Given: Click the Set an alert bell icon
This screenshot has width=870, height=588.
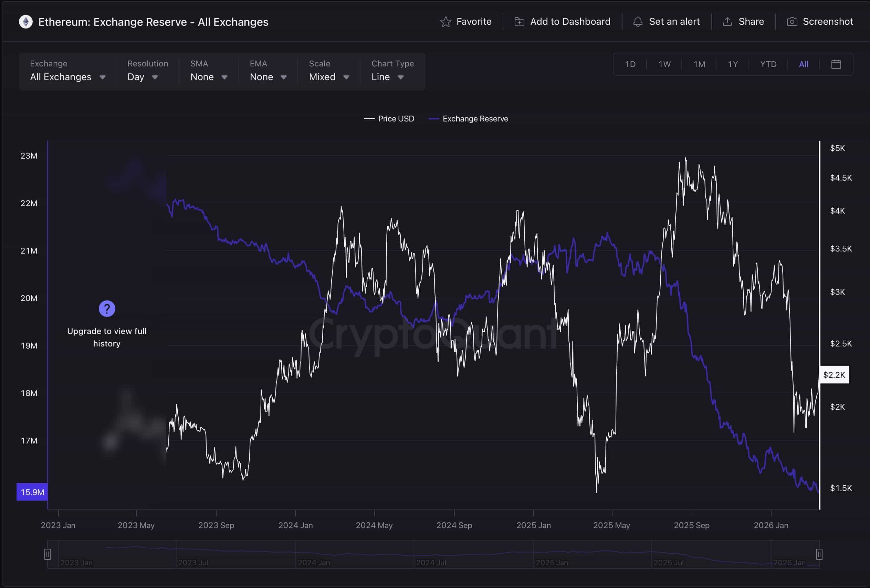Looking at the screenshot, I should click(x=639, y=21).
